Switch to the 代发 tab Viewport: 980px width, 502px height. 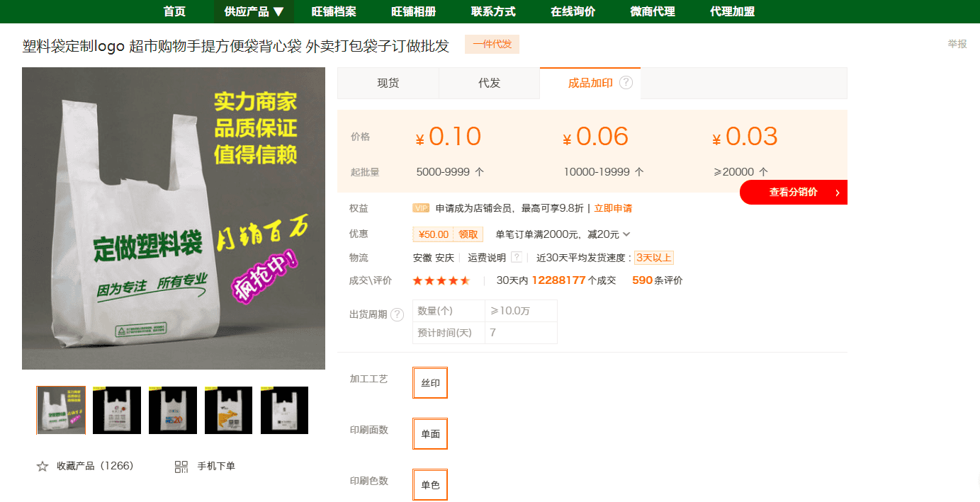[x=490, y=83]
